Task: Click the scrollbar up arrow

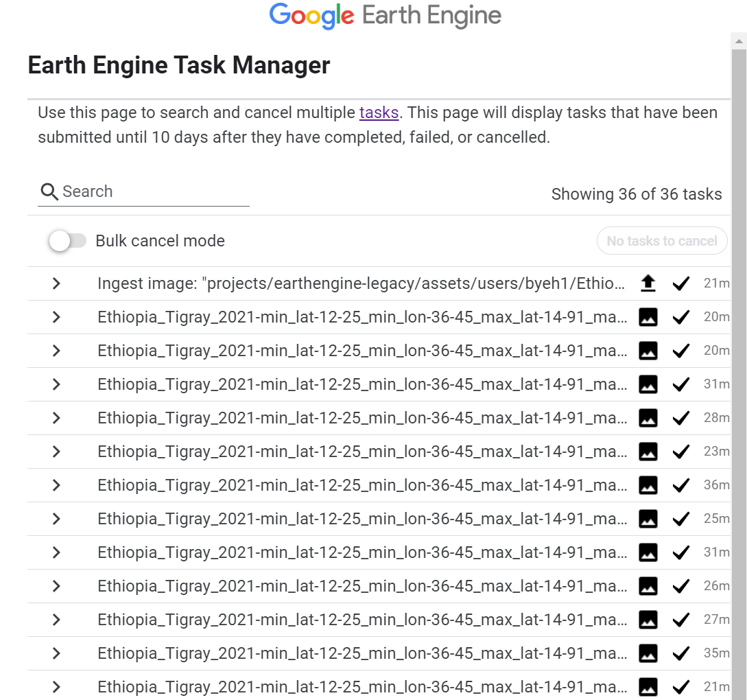Action: click(739, 41)
